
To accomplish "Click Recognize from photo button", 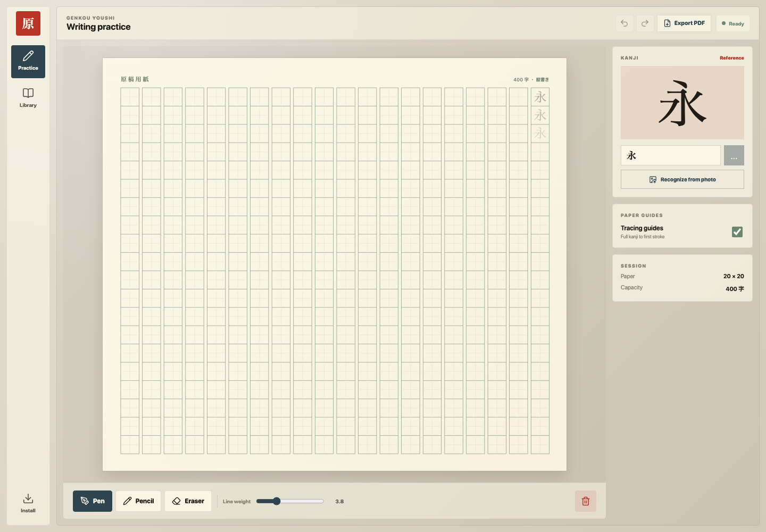I will 682,179.
